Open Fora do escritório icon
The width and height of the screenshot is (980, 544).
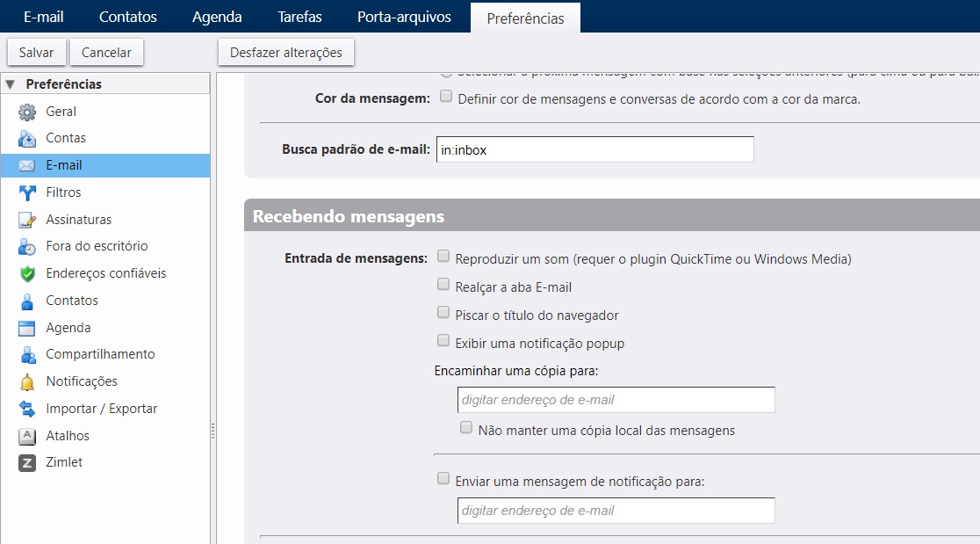coord(27,246)
